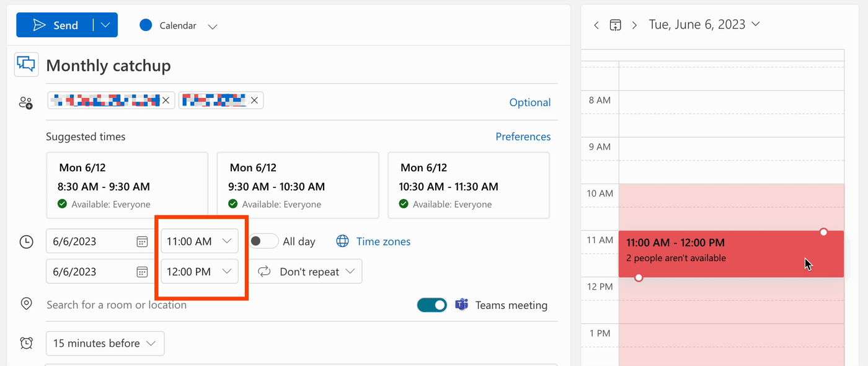This screenshot has height=366, width=868.
Task: Remove the first attendee with X
Action: click(x=166, y=100)
